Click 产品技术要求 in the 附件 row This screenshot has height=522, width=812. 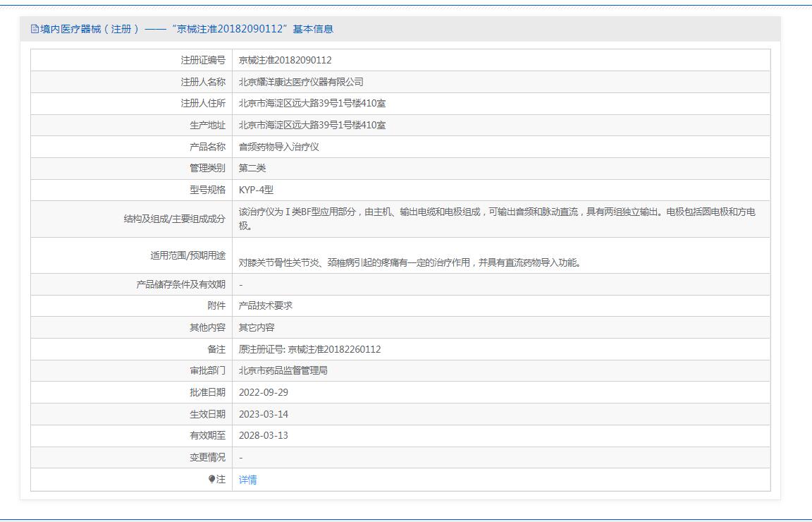tap(265, 305)
